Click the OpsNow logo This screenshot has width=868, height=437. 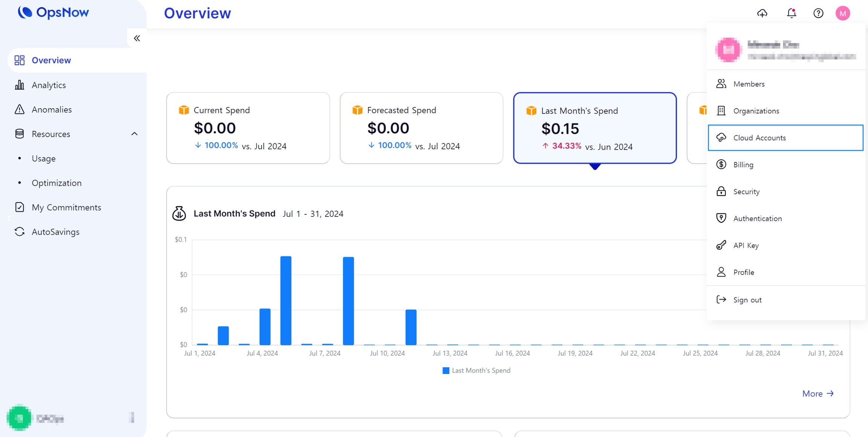click(53, 12)
